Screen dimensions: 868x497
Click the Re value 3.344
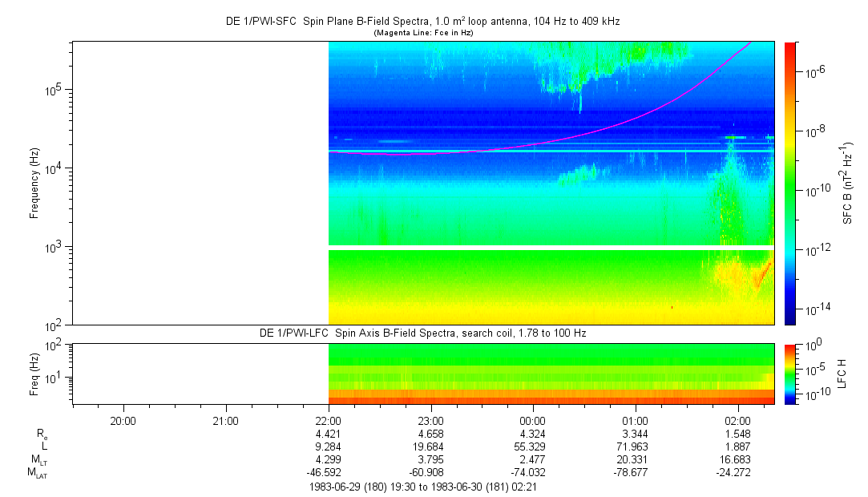(x=636, y=434)
